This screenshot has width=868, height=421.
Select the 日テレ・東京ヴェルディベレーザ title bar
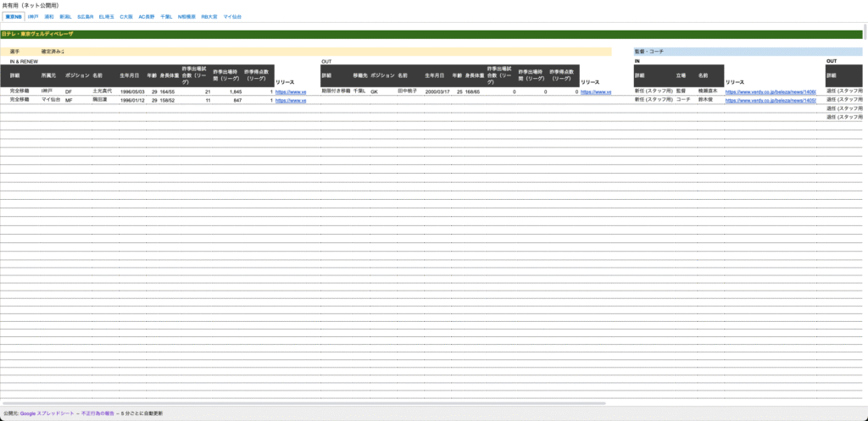click(431, 34)
